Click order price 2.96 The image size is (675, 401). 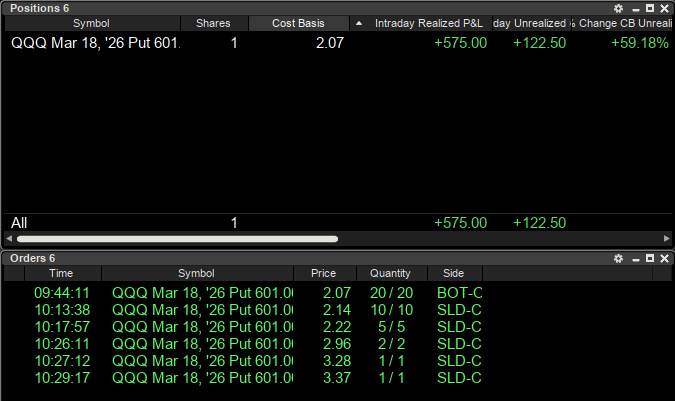tap(337, 344)
